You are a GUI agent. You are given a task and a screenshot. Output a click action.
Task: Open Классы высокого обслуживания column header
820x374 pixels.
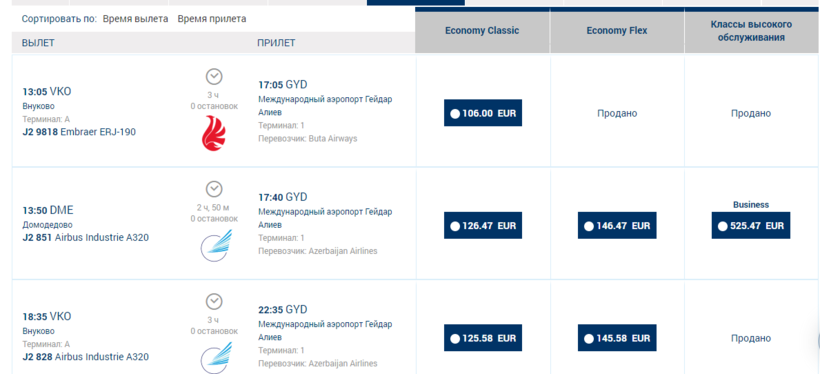click(x=751, y=30)
